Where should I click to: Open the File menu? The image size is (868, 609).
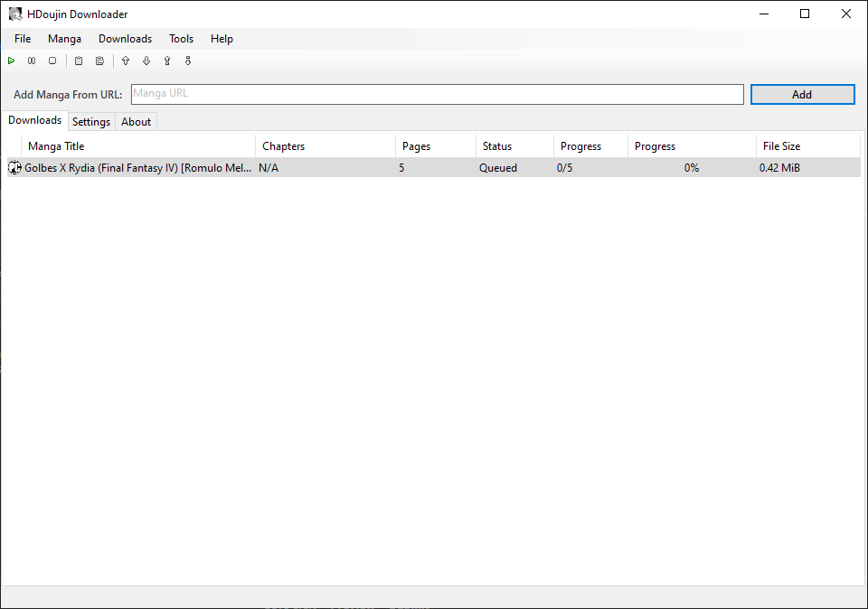tap(23, 39)
